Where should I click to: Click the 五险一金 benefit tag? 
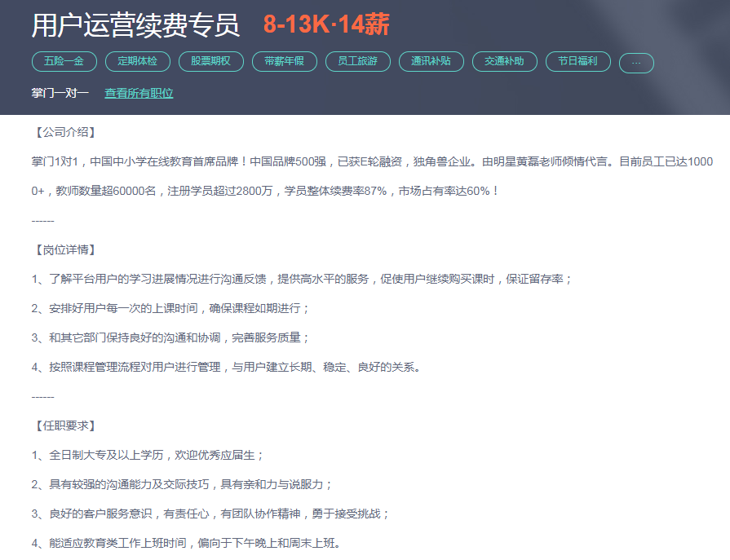tap(64, 61)
